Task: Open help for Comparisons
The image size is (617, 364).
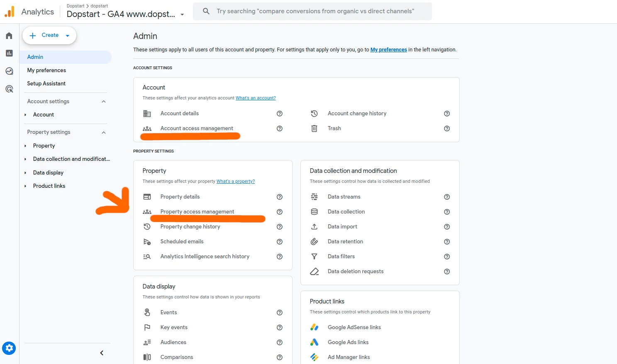Action: 280,357
